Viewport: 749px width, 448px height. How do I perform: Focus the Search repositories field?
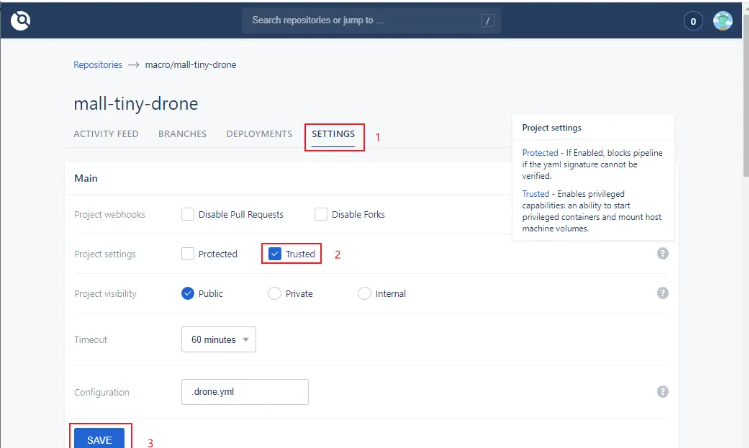point(371,21)
